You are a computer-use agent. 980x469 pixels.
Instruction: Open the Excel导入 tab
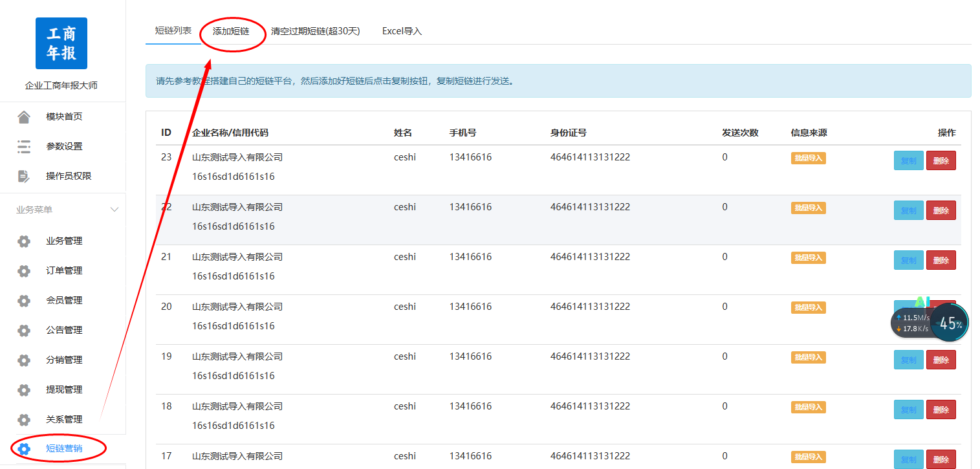click(x=402, y=30)
